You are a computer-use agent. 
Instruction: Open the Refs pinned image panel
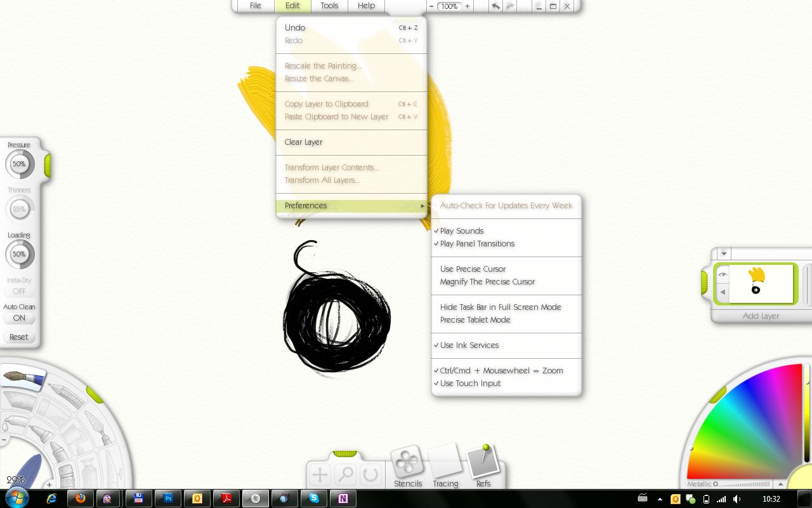[x=483, y=467]
